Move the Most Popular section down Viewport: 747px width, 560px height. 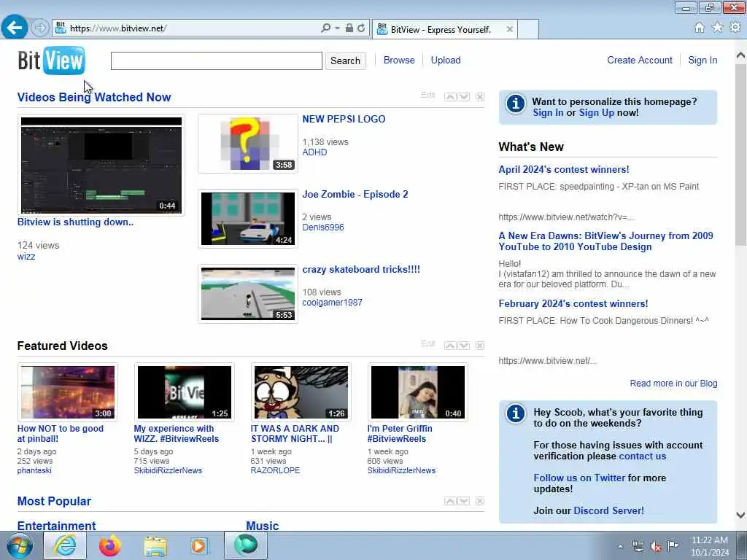point(463,501)
